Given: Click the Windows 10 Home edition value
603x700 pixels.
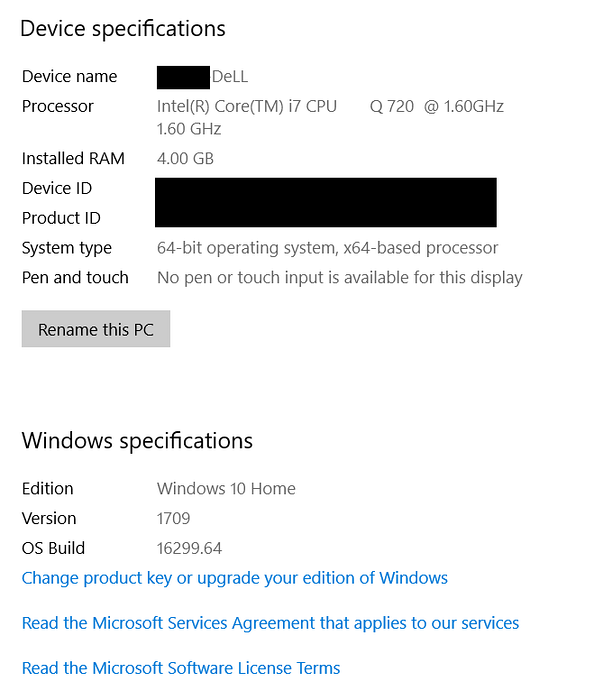Looking at the screenshot, I should pos(226,489).
